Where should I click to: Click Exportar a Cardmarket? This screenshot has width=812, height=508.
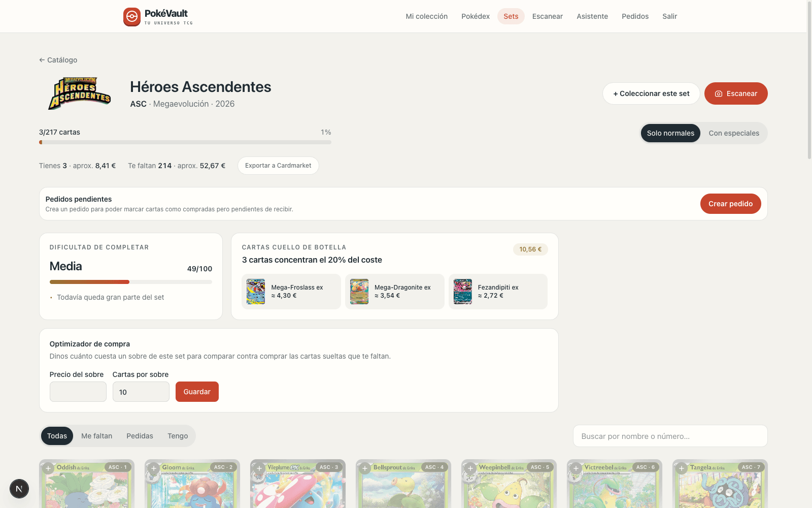(278, 166)
